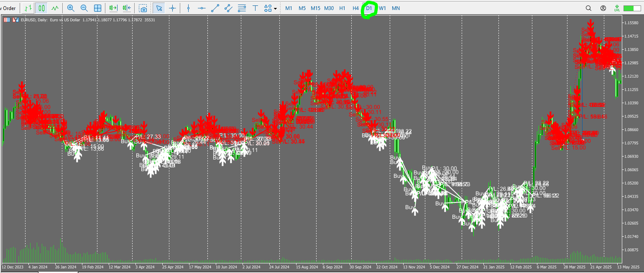644x273 pixels.
Task: Open the search magnifier in top-right corner
Action: point(588,8)
